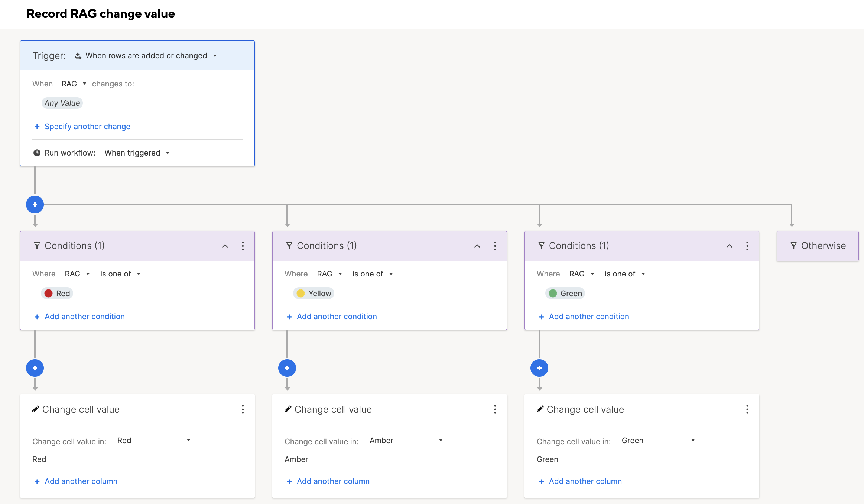Edit the Amber cell value input field
Image resolution: width=864 pixels, height=504 pixels.
tap(390, 460)
